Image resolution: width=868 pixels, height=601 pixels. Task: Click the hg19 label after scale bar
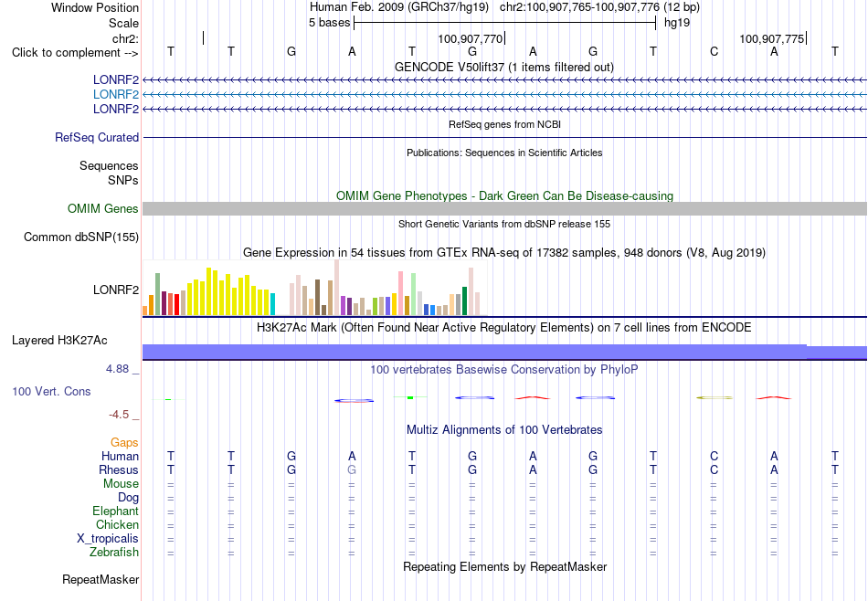pos(677,23)
